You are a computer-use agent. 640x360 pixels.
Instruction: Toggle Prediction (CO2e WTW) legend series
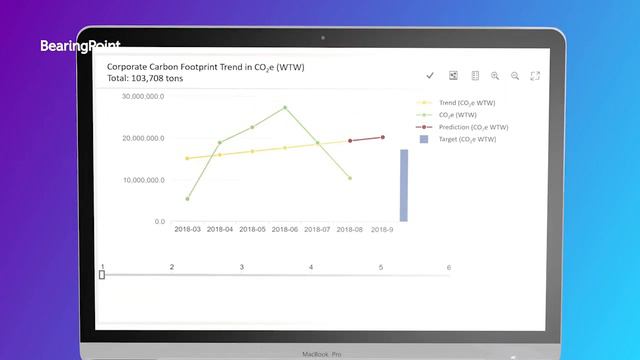[x=462, y=127]
